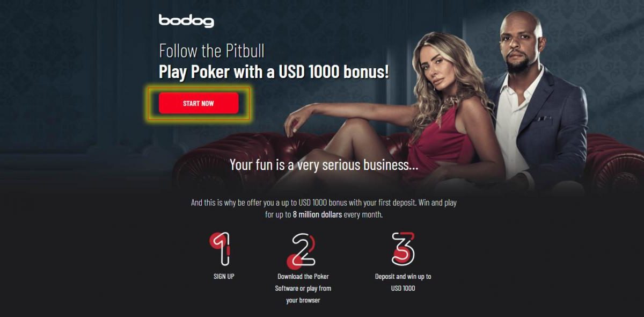644x317 pixels.
Task: Click the paragraph starting And this is why
Action: coord(324,208)
